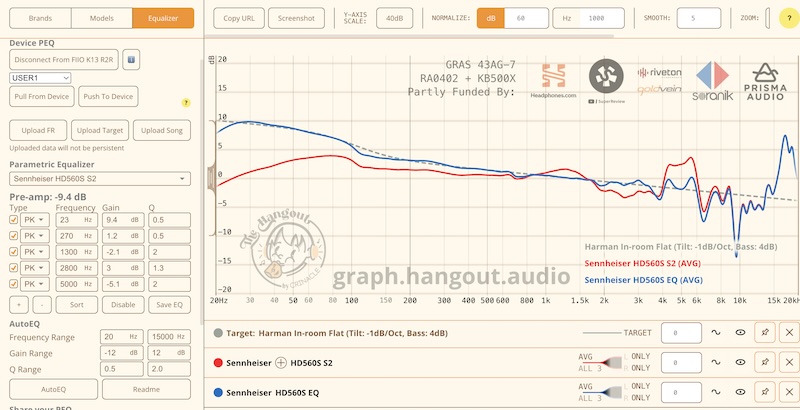Viewport: 800px width, 410px height.
Task: Switch to the Brands tab
Action: 40,18
